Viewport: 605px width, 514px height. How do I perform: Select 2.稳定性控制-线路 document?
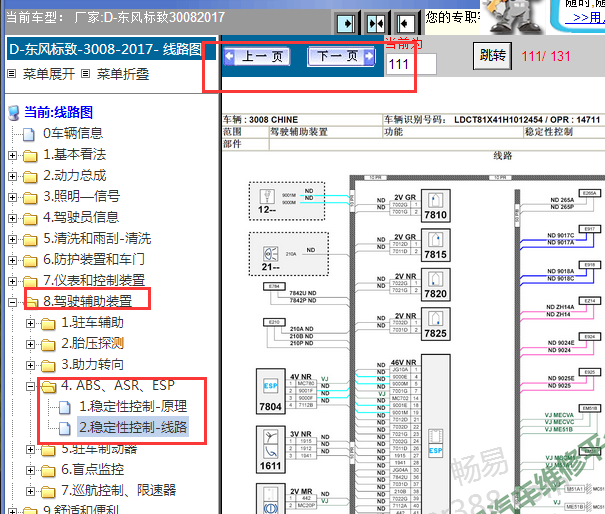(133, 427)
